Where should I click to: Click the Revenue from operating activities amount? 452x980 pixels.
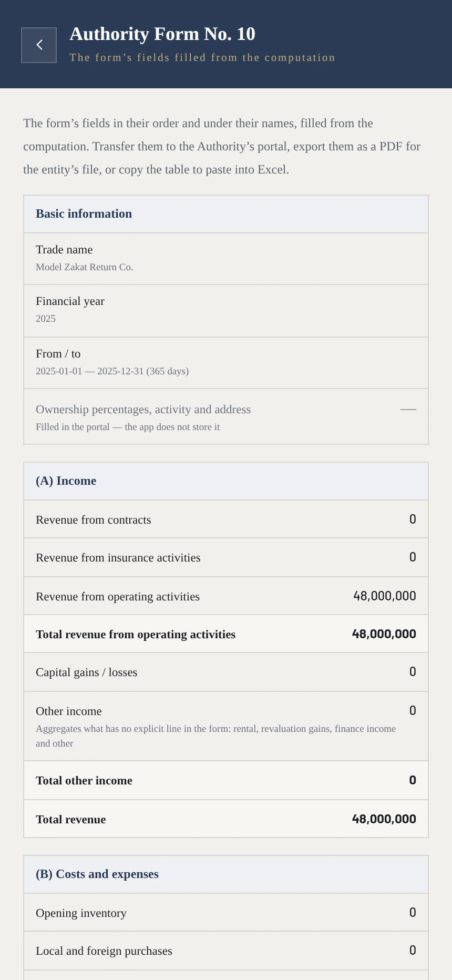tap(385, 596)
